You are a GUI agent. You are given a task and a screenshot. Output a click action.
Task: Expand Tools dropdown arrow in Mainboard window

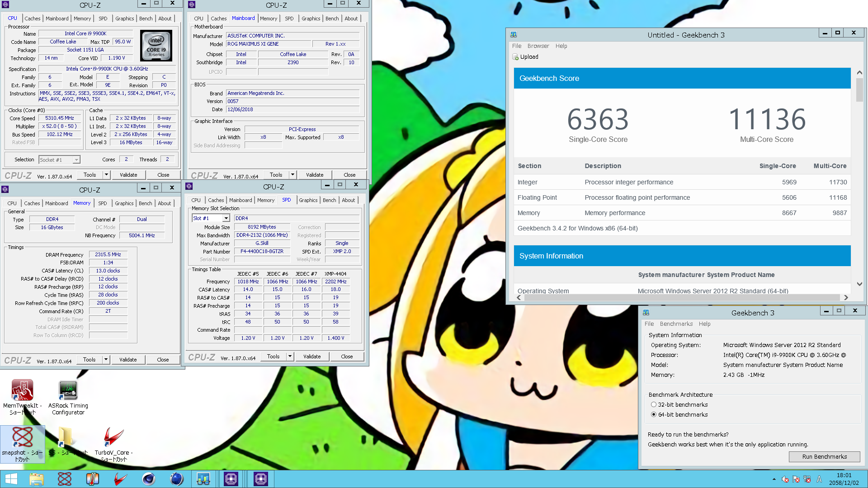coord(292,175)
